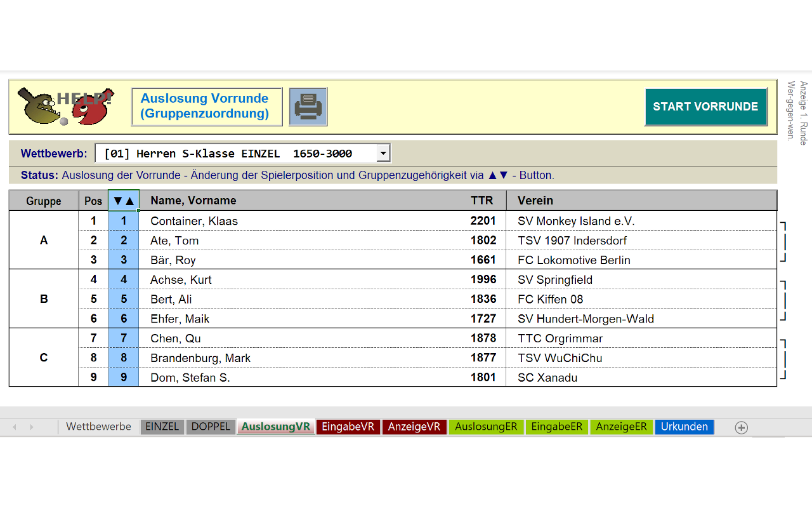Click position button for Container, Klaas
The image size is (812, 508).
pyautogui.click(x=124, y=221)
